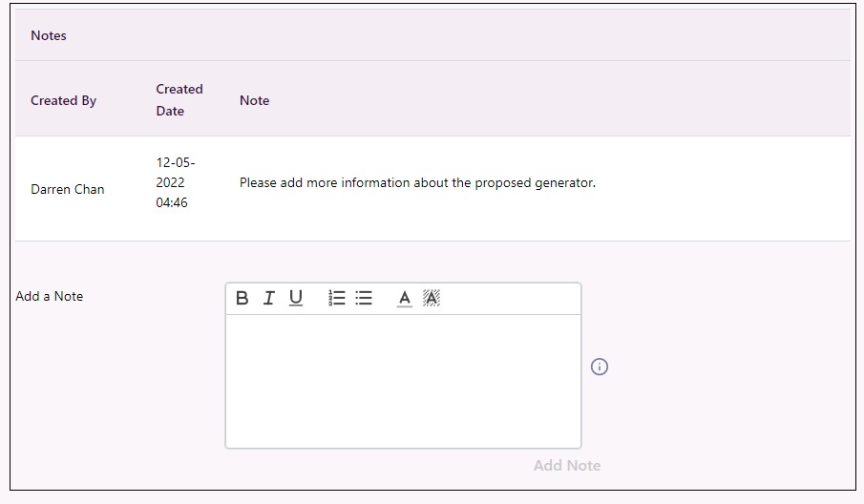
Task: Select the Created By column header
Action: pos(63,100)
